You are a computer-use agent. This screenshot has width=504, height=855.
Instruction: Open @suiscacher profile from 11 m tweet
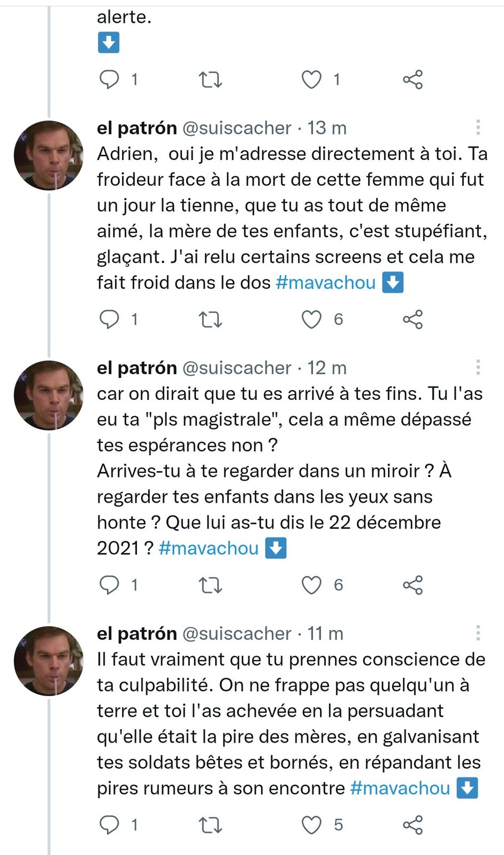[x=236, y=633]
